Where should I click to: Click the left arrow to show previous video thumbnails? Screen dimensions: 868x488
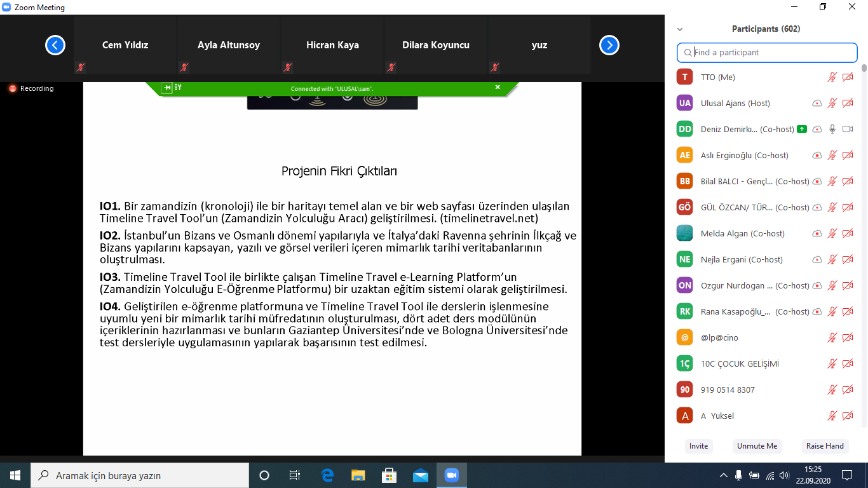click(55, 45)
